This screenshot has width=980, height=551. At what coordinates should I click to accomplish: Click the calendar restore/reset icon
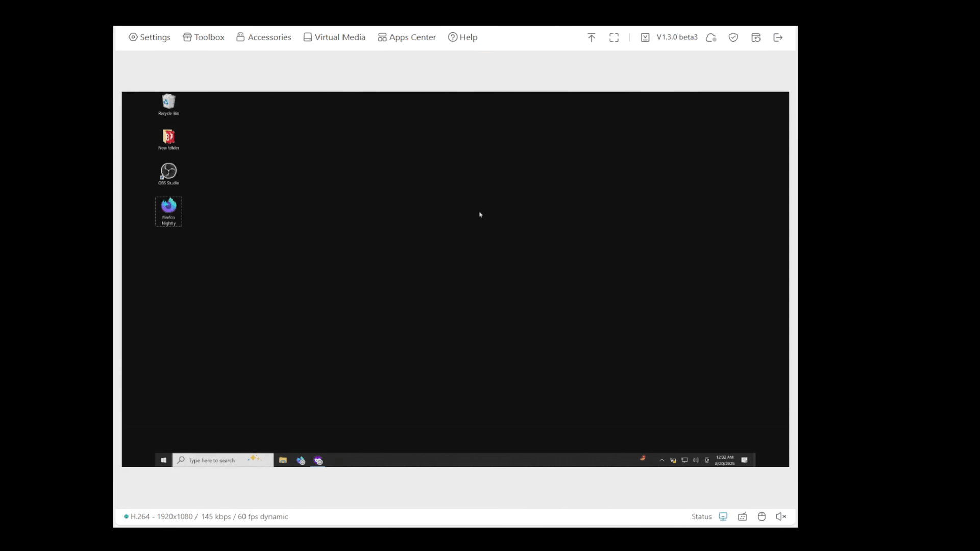[x=756, y=37]
